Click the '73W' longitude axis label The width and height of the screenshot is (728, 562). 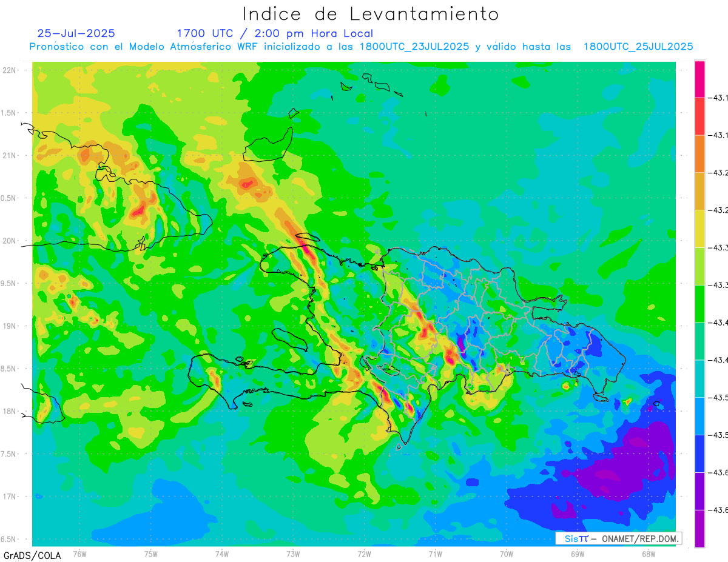[x=293, y=554]
